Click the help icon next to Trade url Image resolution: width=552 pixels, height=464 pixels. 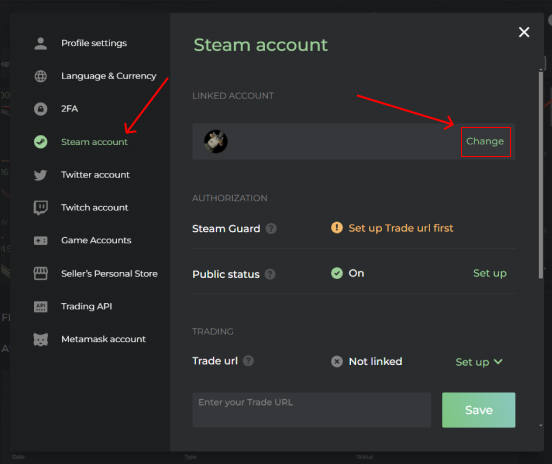tap(248, 361)
